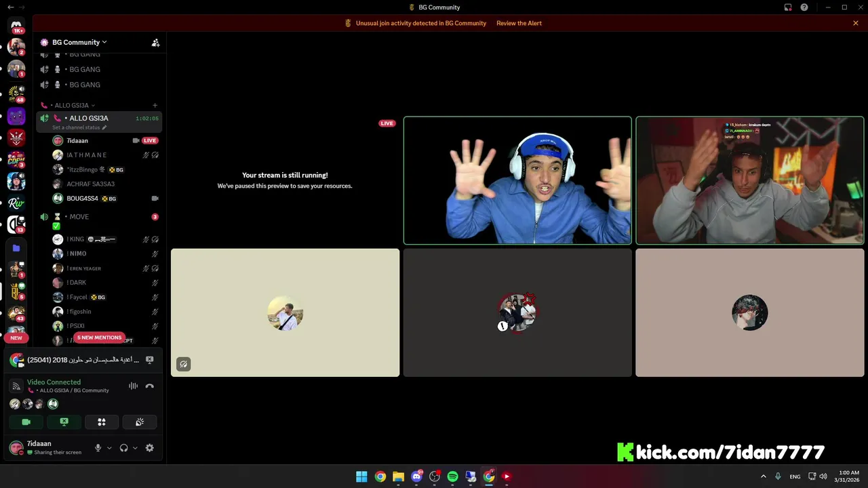This screenshot has height=488, width=868.
Task: Mute the microphone
Action: (98, 448)
